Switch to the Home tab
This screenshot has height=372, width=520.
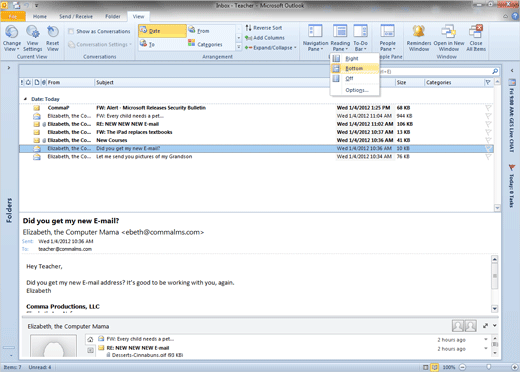40,16
